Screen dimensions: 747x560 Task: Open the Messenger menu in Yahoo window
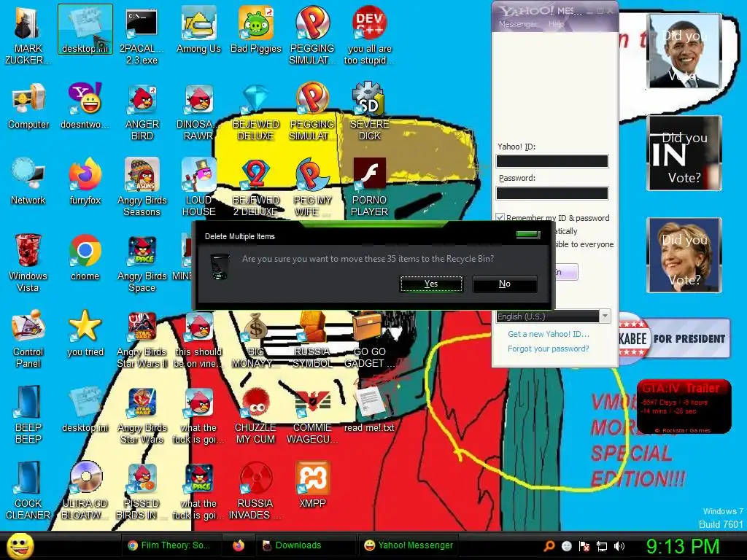518,24
